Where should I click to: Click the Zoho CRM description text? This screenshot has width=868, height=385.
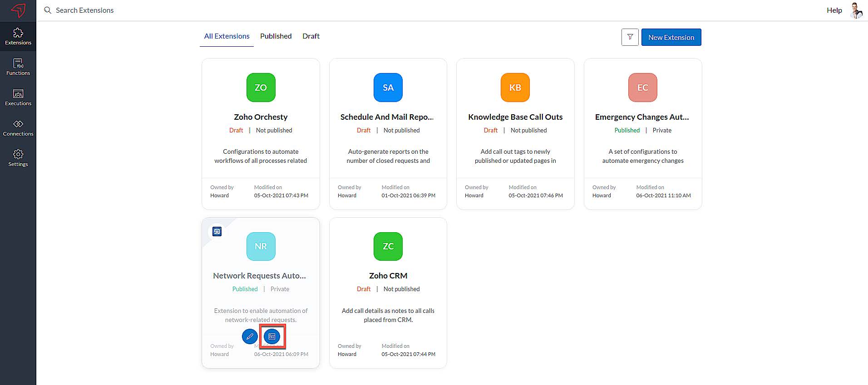[388, 315]
